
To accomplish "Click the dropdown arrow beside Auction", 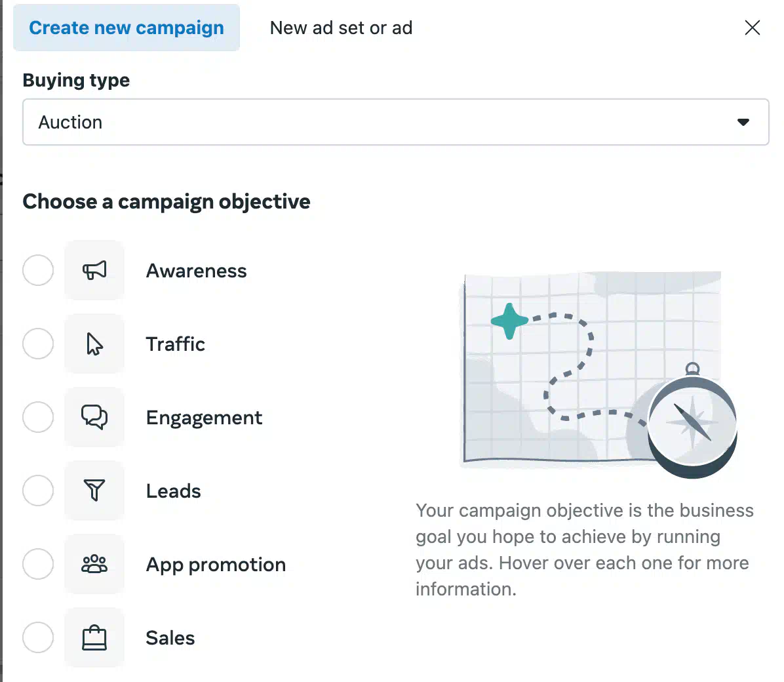I will click(x=743, y=122).
